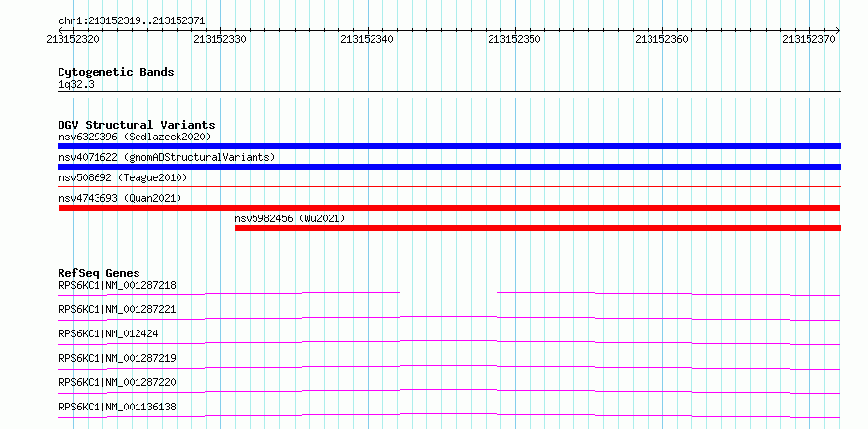Click the red nsv4743693 variant bar
The height and width of the screenshot is (429, 868).
(x=449, y=208)
